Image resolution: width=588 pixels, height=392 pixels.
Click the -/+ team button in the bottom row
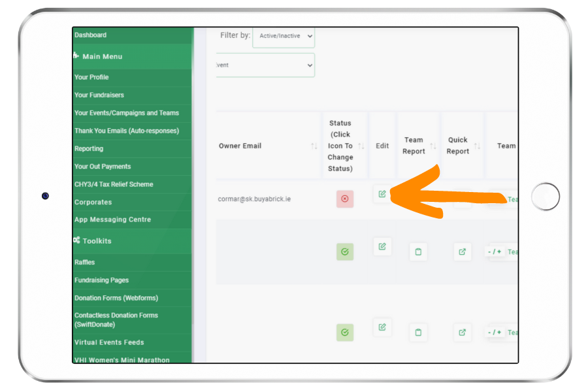point(495,333)
